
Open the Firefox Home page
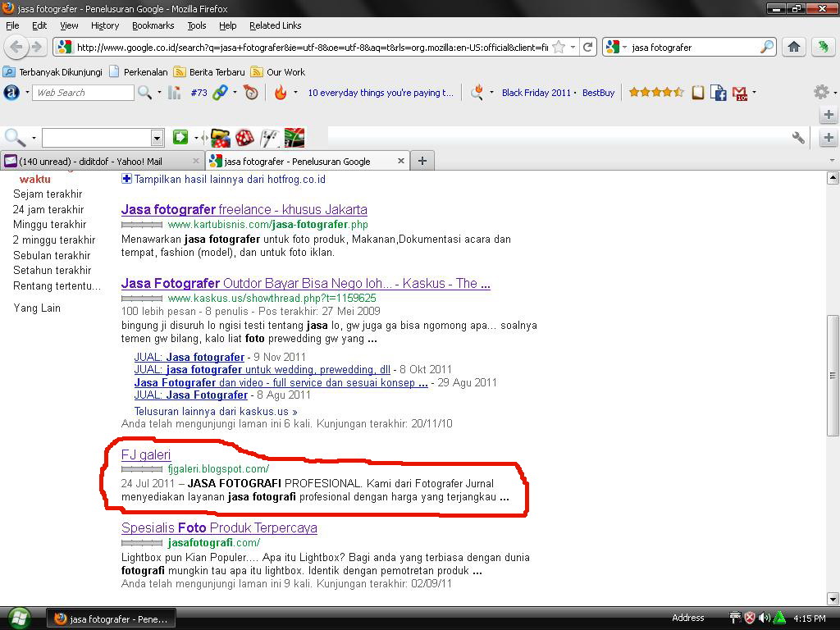click(x=794, y=47)
